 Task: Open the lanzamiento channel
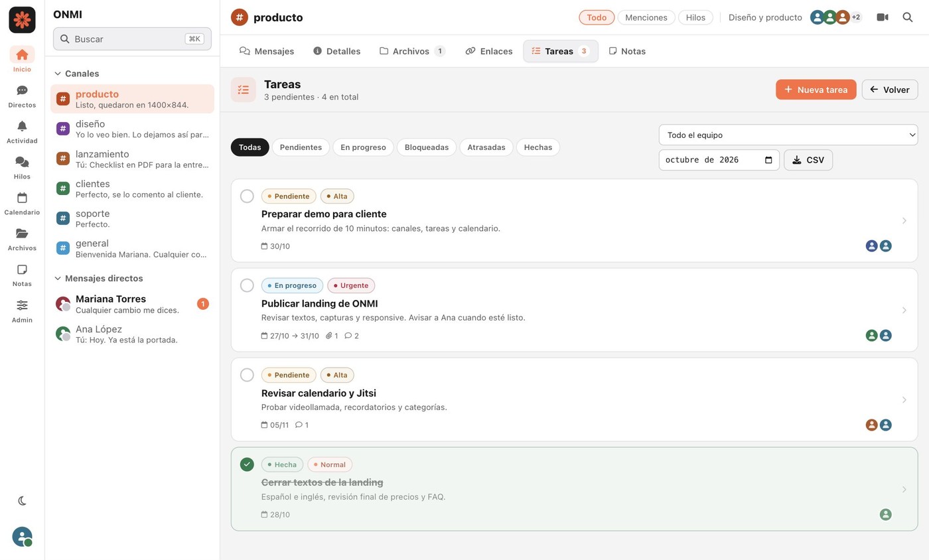[132, 159]
